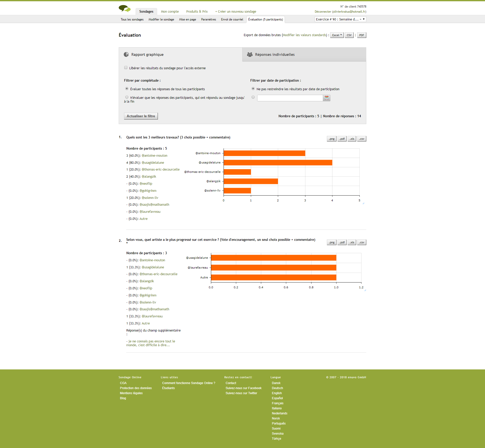Viewport: 485px width, 448px height.
Task: Click the Rapport graphique pie chart icon
Action: 126,55
